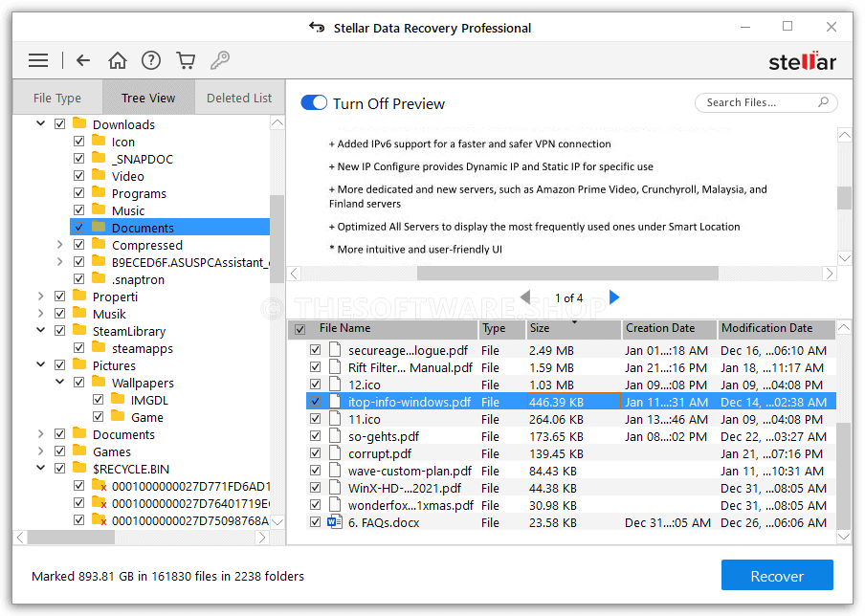Sort by the Type column header
The height and width of the screenshot is (616, 865).
(501, 329)
